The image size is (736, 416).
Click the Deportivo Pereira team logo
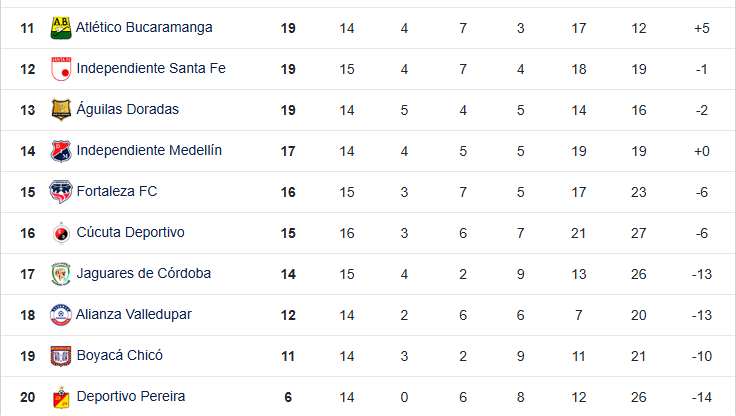[x=61, y=397]
